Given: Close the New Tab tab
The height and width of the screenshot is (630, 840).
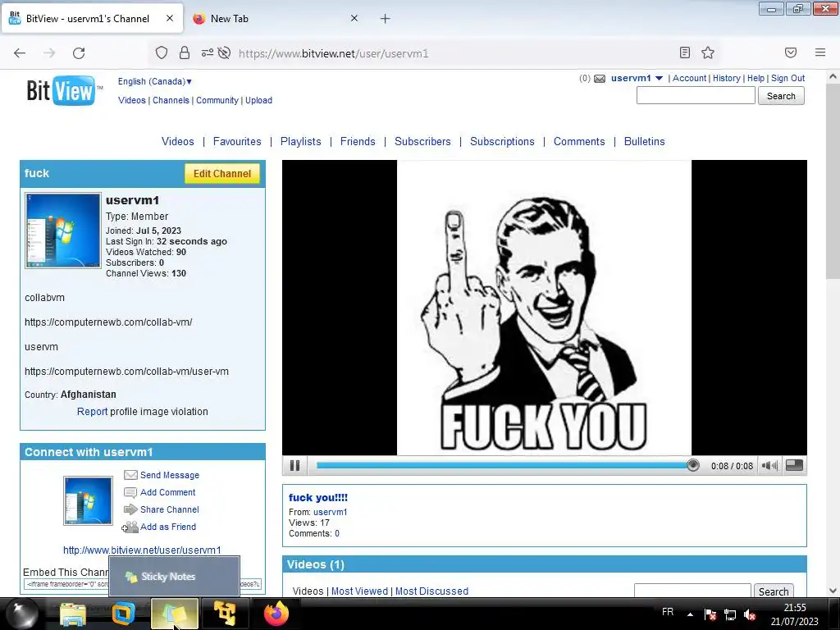Looking at the screenshot, I should (354, 18).
